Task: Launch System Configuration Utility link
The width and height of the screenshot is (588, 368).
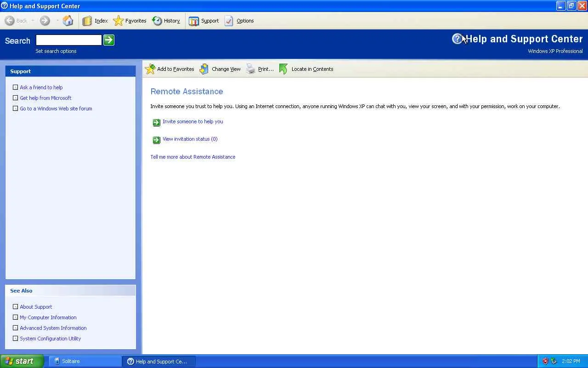Action: [x=51, y=339]
